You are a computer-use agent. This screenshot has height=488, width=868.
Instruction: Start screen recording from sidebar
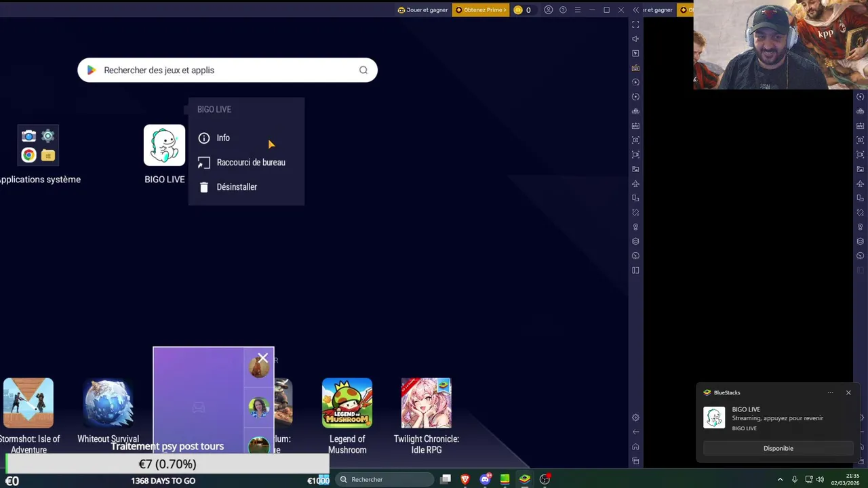pyautogui.click(x=635, y=155)
